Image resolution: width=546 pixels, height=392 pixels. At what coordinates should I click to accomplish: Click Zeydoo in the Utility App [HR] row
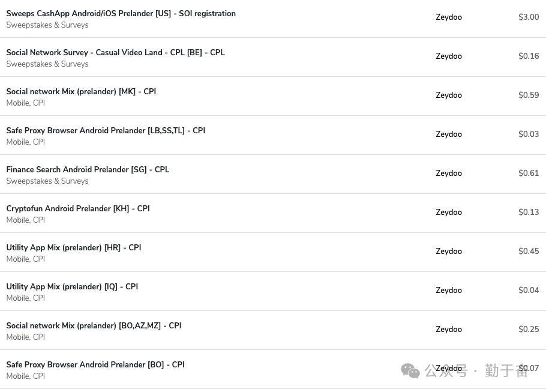tap(449, 252)
